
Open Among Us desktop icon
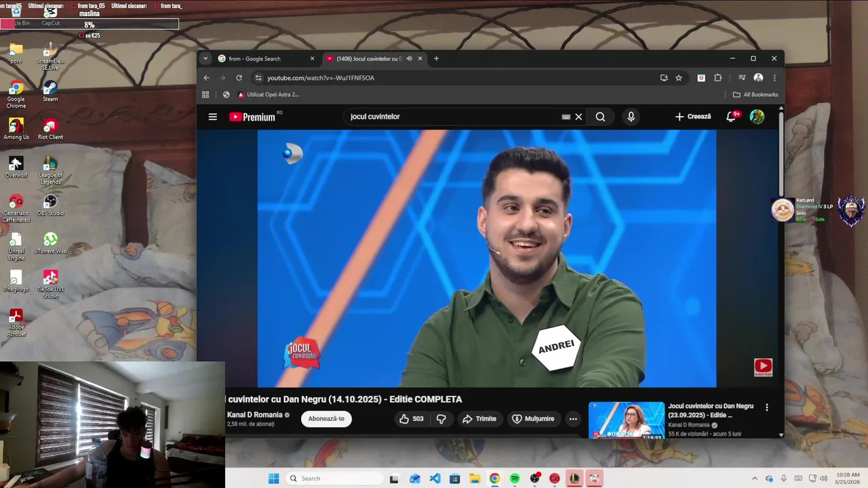pyautogui.click(x=16, y=129)
